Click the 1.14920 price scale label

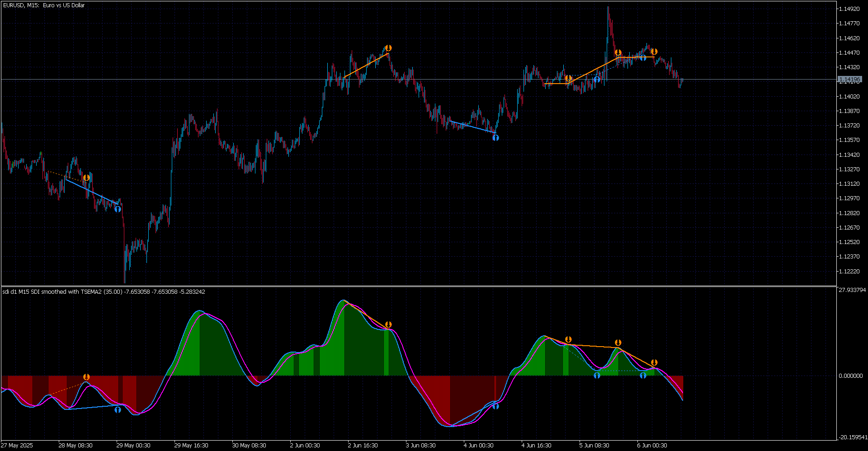click(x=849, y=9)
